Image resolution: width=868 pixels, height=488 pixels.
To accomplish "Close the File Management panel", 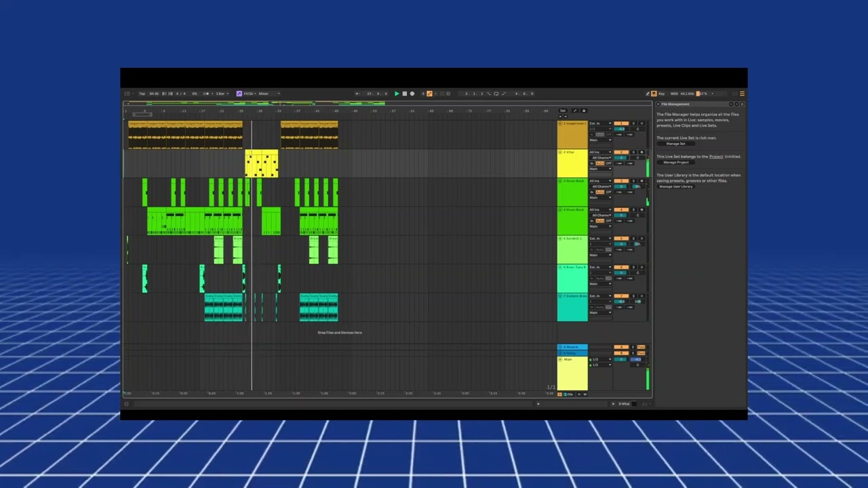I will pyautogui.click(x=658, y=104).
